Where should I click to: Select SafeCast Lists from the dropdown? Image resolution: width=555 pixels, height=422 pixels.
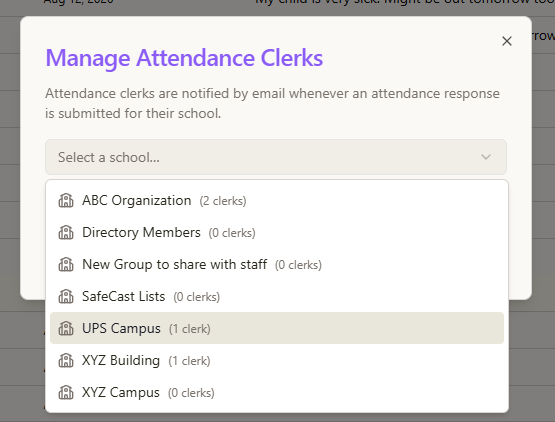[x=277, y=296]
